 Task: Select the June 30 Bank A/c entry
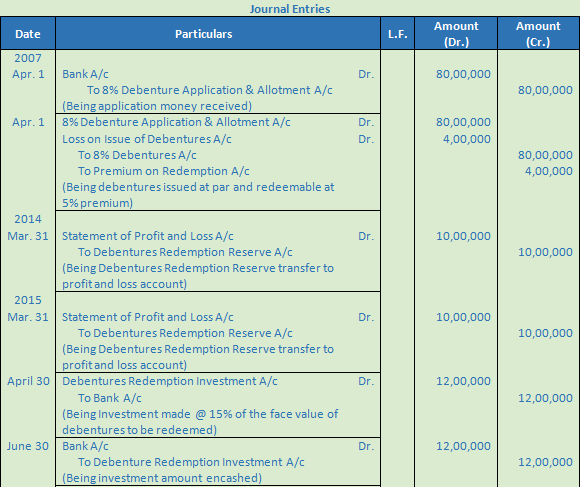click(85, 446)
